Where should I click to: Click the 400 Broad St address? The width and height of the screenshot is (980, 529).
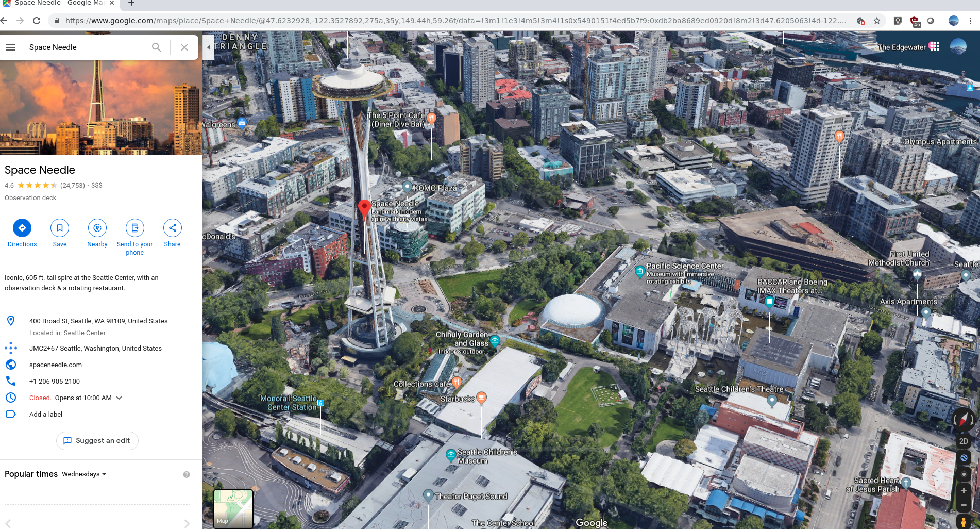click(98, 321)
